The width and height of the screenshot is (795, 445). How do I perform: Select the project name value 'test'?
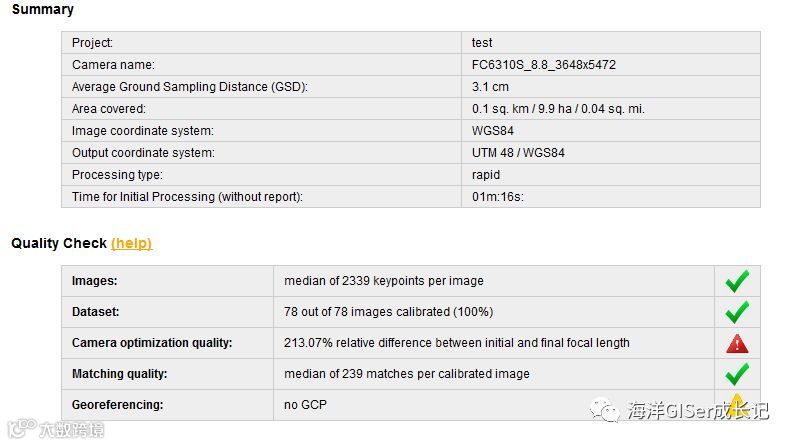coord(482,43)
